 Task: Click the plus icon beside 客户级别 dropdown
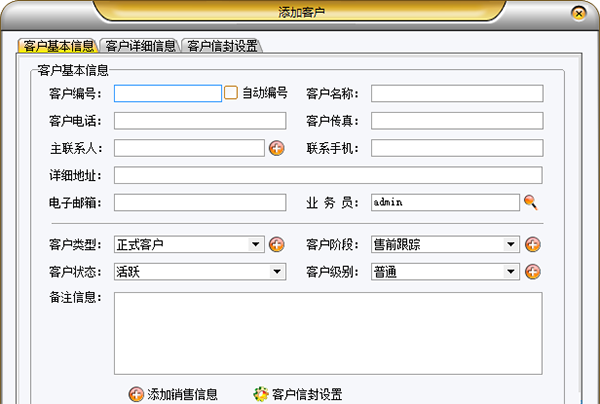(x=532, y=272)
